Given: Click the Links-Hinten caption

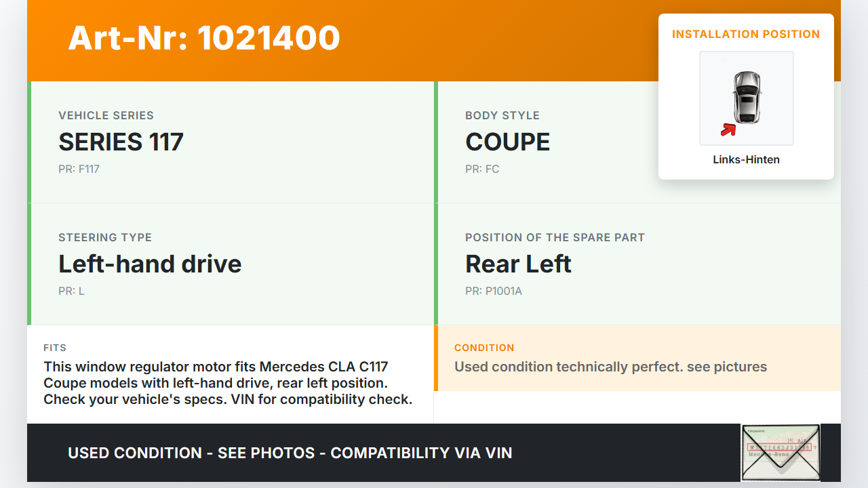Looking at the screenshot, I should (746, 160).
